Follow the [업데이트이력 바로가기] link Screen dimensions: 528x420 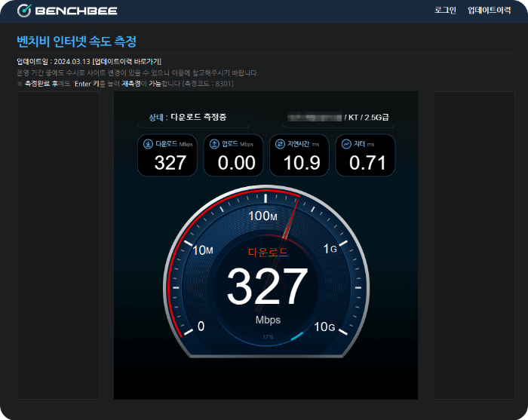(127, 62)
